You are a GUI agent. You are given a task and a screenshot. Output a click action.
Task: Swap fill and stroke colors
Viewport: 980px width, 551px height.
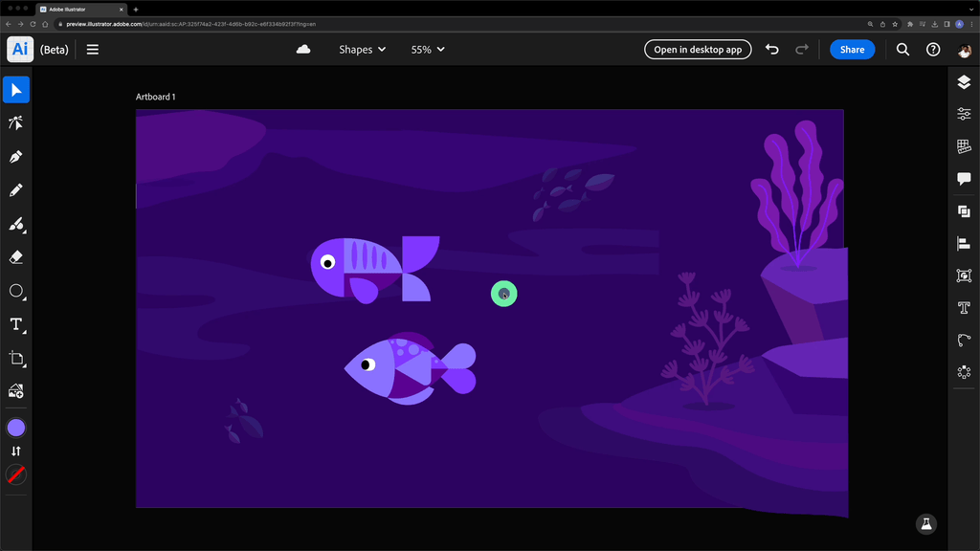(15, 450)
